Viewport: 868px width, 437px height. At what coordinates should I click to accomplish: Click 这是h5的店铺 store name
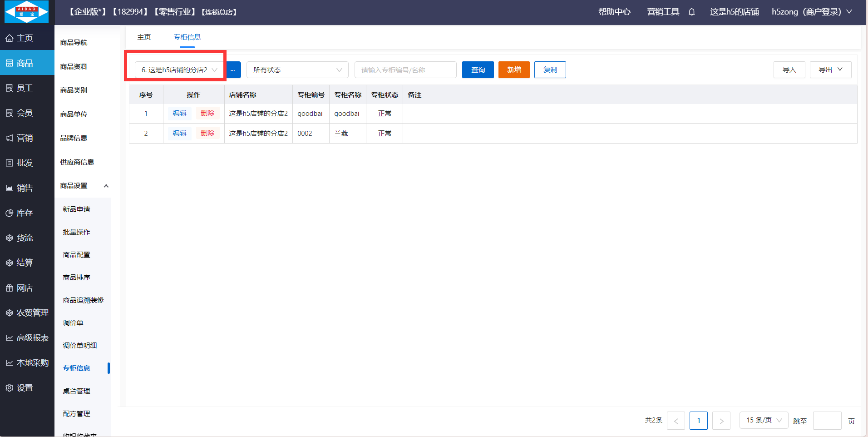click(x=735, y=12)
